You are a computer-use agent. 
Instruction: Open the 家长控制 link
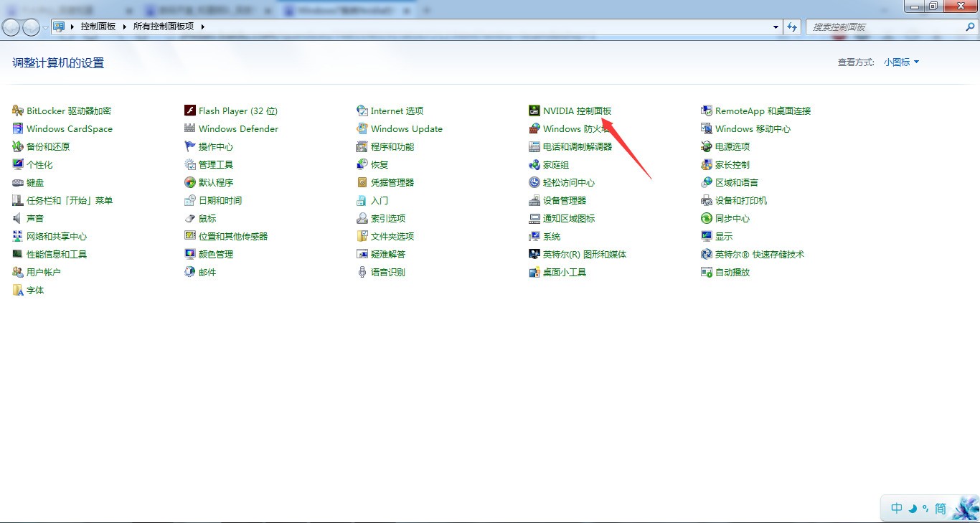point(732,164)
